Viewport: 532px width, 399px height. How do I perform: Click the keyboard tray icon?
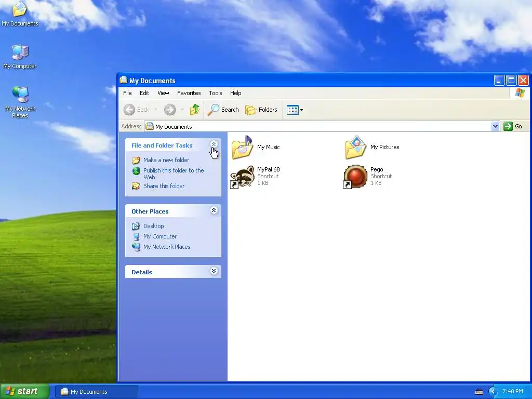click(479, 392)
